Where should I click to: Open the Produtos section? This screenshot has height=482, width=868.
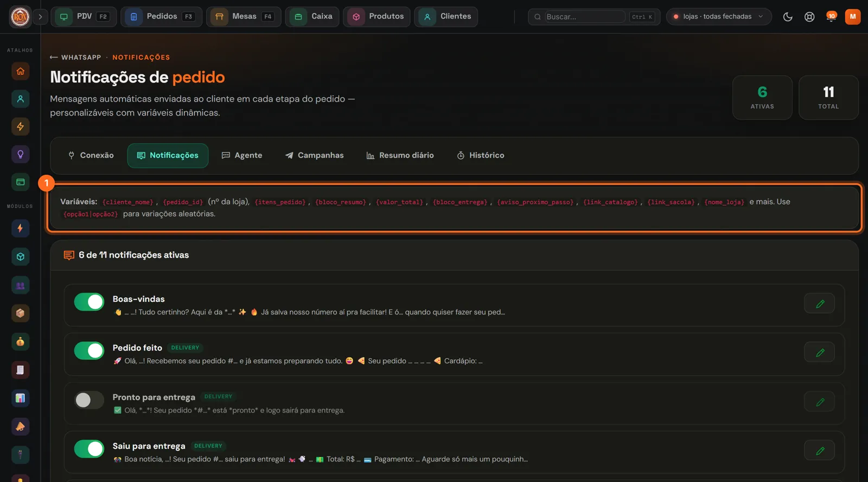376,17
